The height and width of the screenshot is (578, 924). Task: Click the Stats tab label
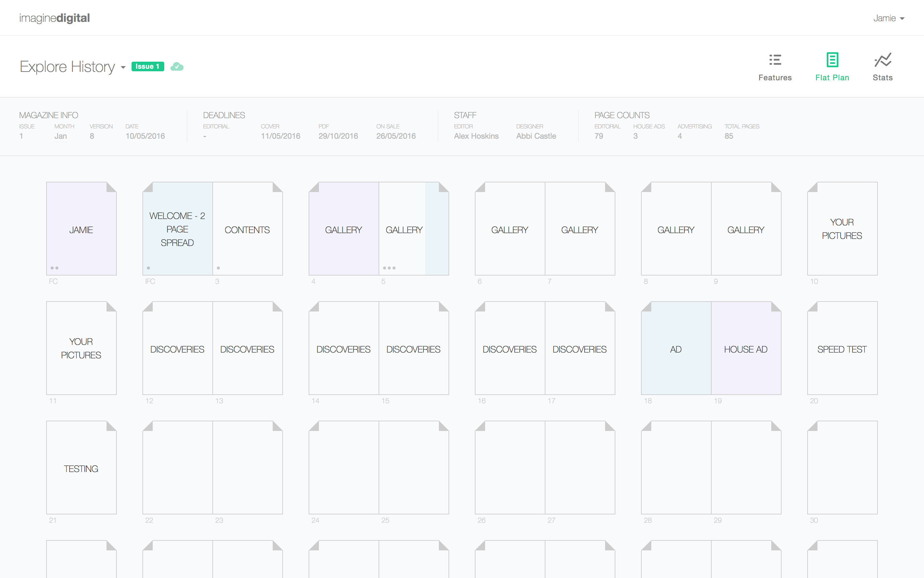[882, 78]
